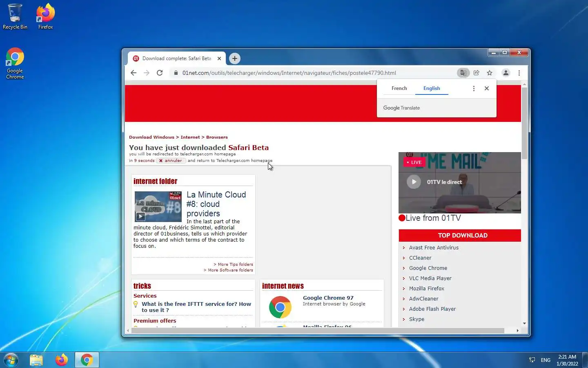Viewport: 588px width, 368px height.
Task: Open the Recycle Bin desktop icon
Action: pyautogui.click(x=15, y=17)
